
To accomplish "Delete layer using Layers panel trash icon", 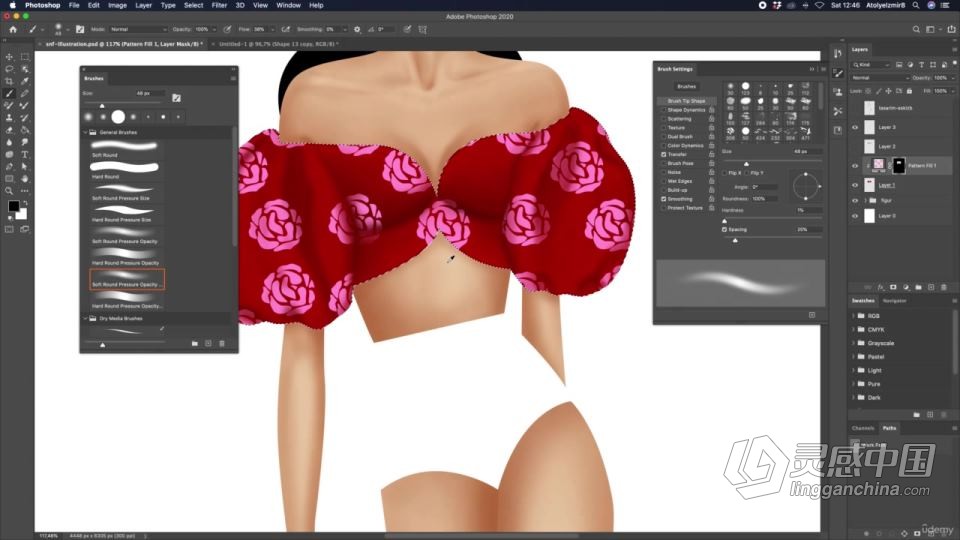I will 943,287.
